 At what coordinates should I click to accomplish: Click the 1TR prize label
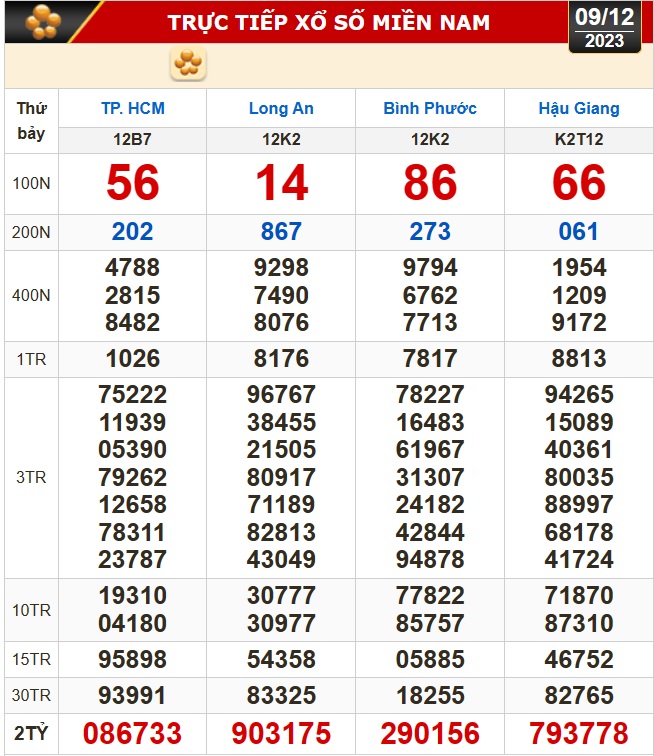(31, 359)
